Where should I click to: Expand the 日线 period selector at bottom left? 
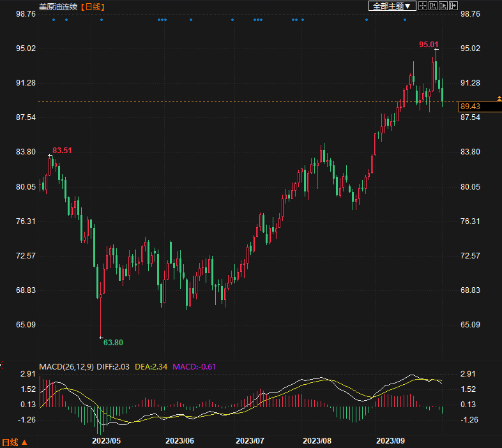(14, 442)
